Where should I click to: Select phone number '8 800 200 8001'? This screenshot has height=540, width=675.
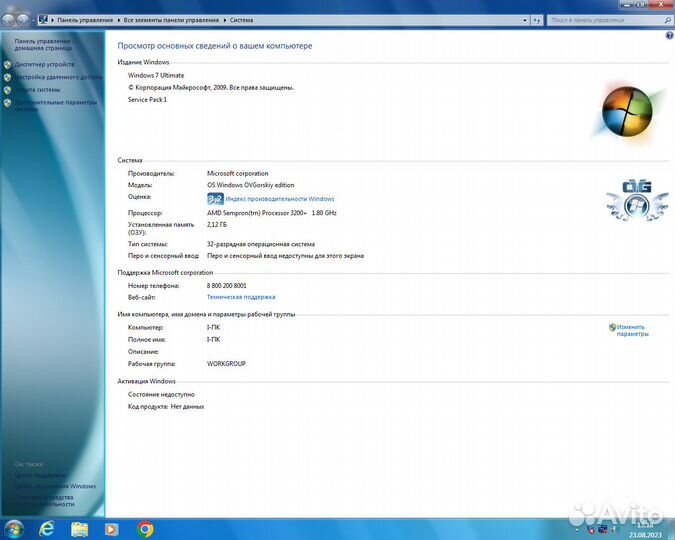tap(226, 286)
